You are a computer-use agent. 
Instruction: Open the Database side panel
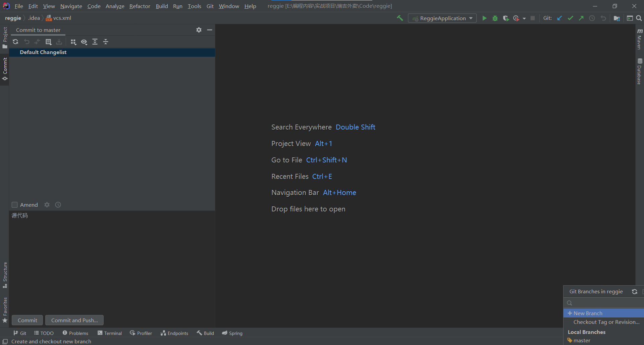(640, 71)
